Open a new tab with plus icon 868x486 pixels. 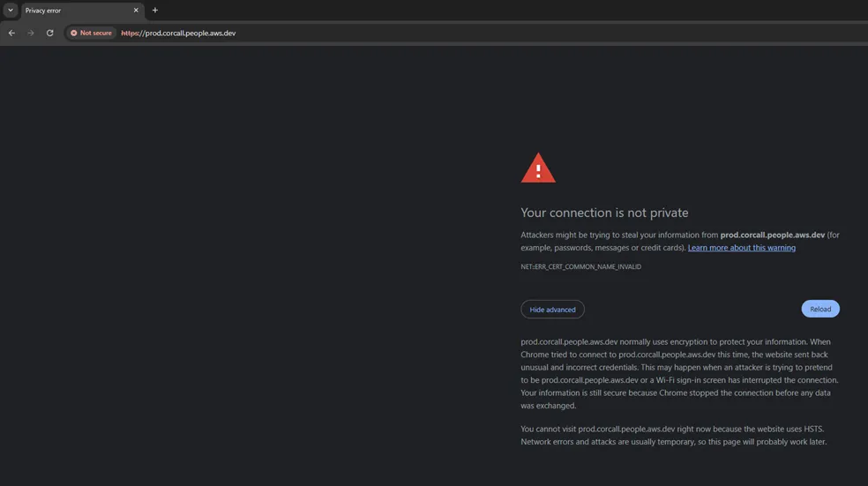tap(155, 10)
